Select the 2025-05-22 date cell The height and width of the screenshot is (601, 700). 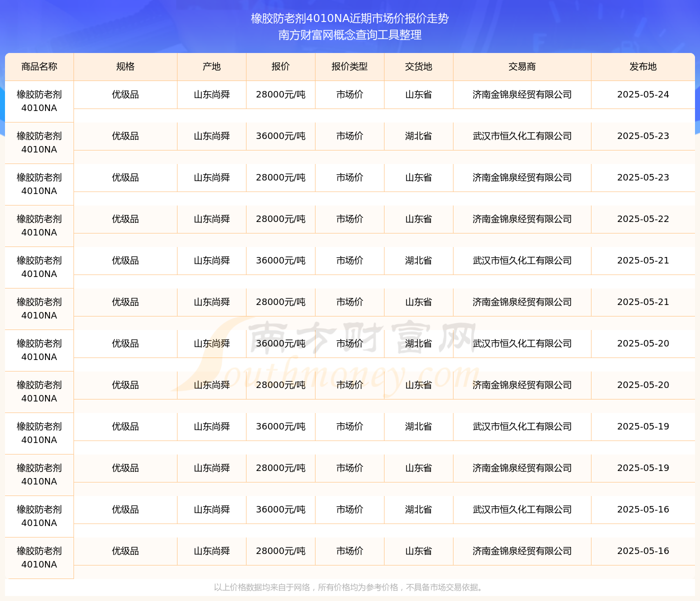tap(643, 219)
